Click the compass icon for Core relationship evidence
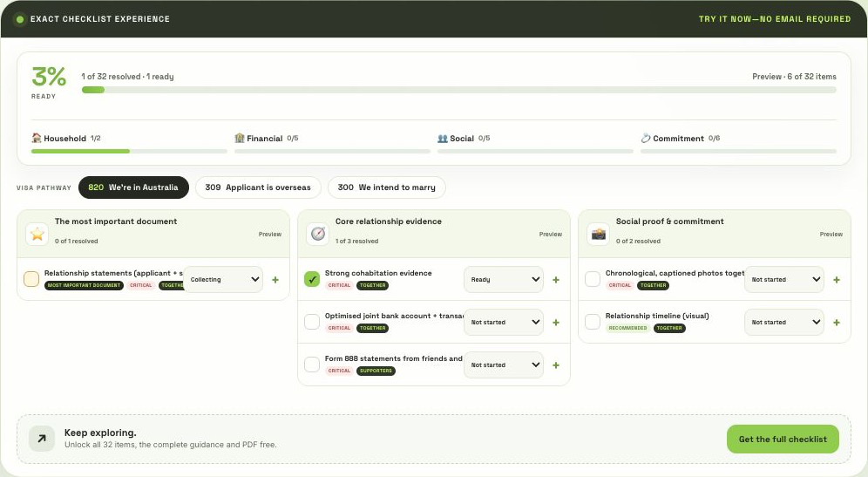The image size is (868, 477). pos(318,234)
